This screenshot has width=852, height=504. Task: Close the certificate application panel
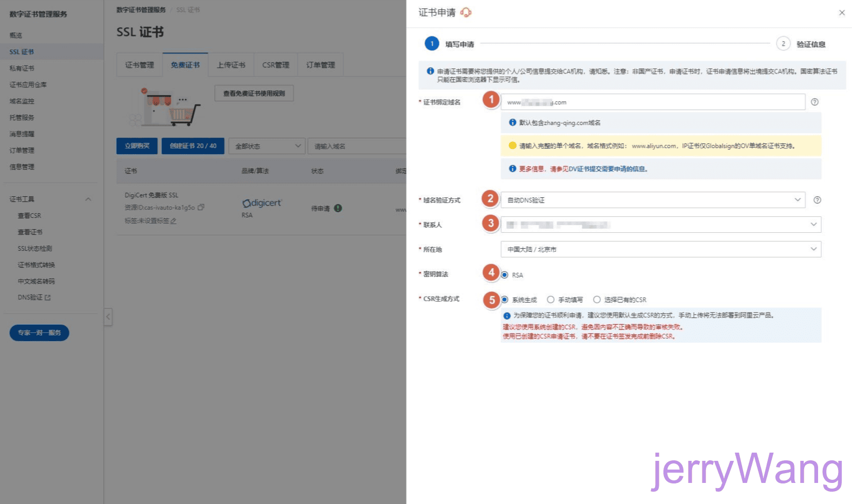(x=842, y=13)
